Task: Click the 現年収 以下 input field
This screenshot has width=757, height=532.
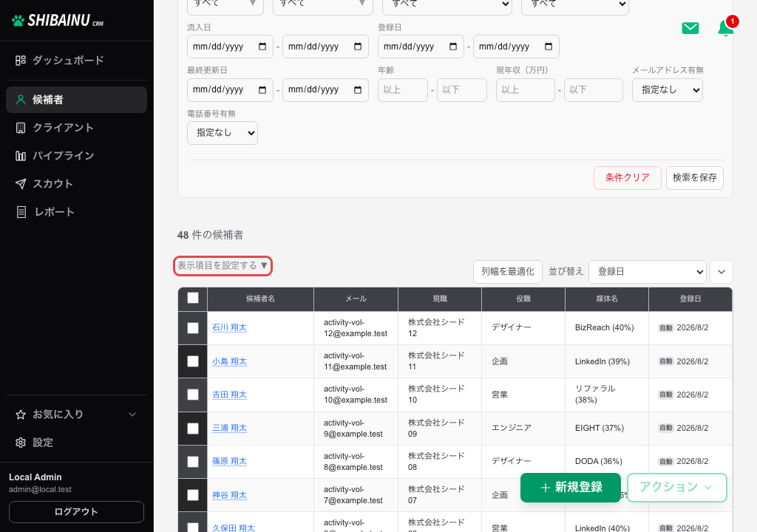Action: click(x=594, y=90)
